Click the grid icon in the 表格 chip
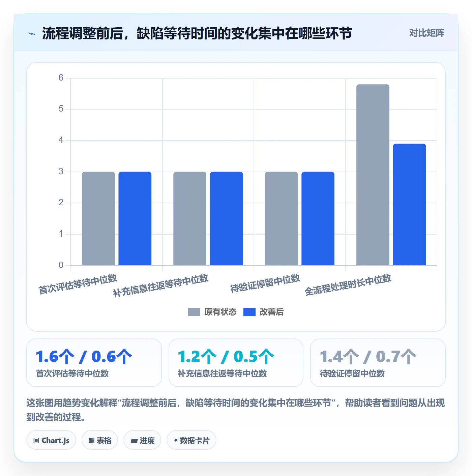 (91, 441)
